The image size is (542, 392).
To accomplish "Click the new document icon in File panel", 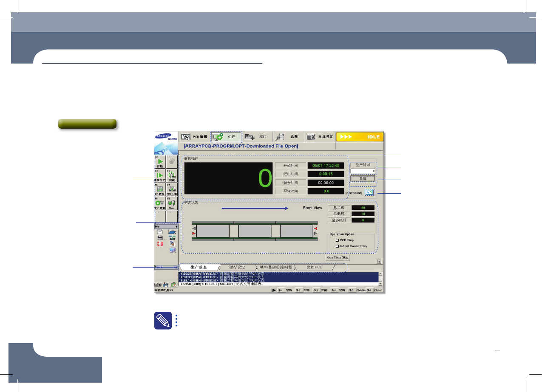I will pyautogui.click(x=160, y=232).
